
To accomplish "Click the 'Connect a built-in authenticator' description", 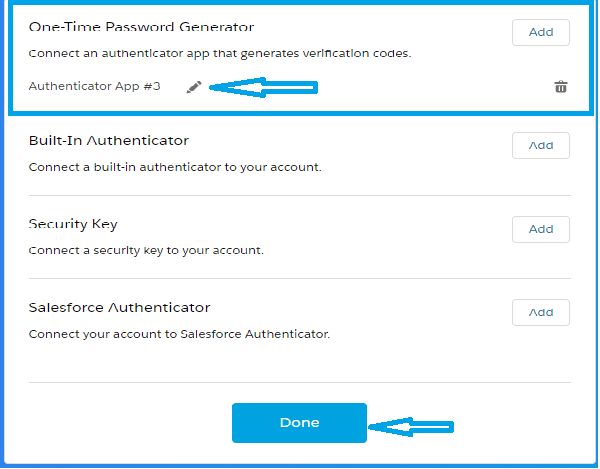I will 175,167.
